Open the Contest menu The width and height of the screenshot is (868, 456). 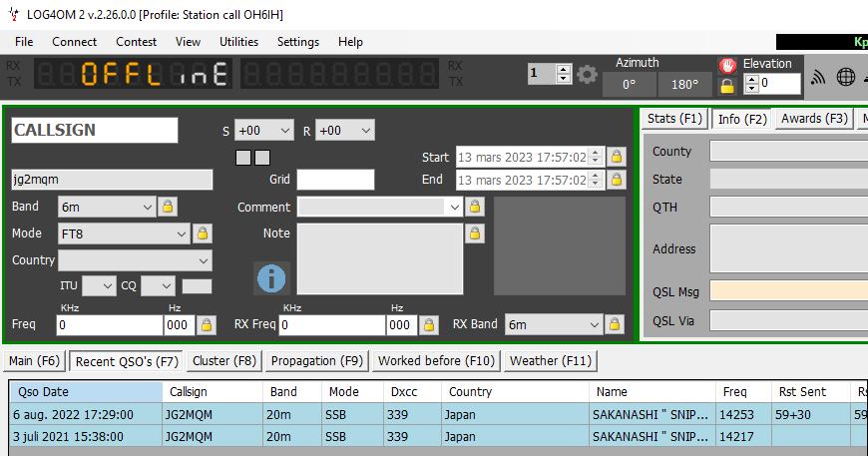tap(136, 42)
